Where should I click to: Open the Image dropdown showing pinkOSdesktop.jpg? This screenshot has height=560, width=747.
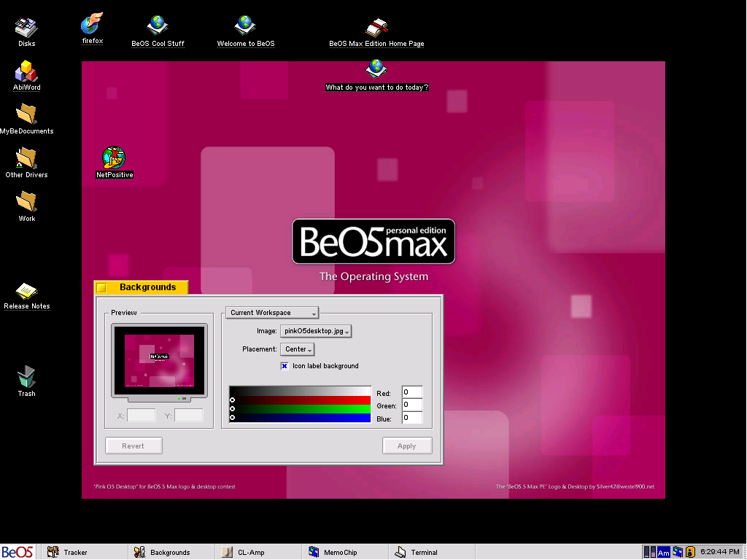(316, 331)
